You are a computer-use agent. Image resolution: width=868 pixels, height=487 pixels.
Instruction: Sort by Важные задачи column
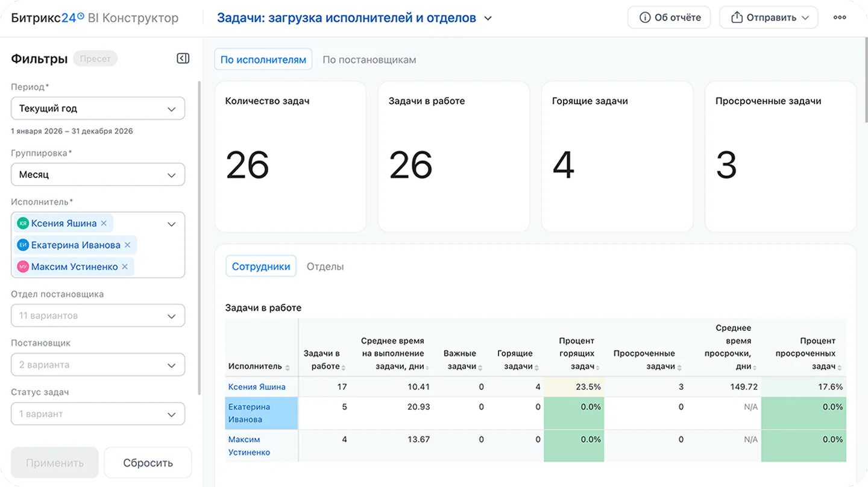[481, 367]
